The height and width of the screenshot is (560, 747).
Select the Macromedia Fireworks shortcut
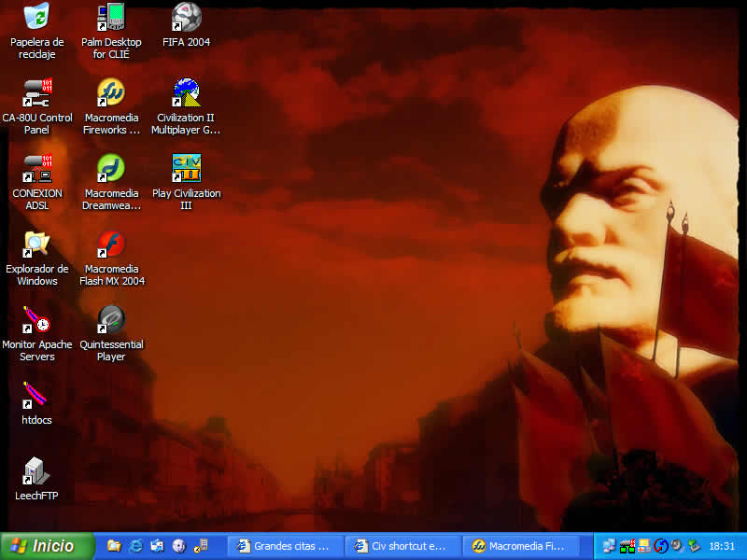pyautogui.click(x=111, y=93)
